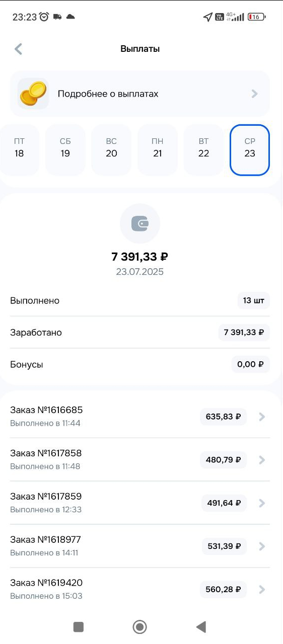Viewport: 283px width, 644px height.
Task: Open Заказ №1617859 entry
Action: tap(140, 503)
